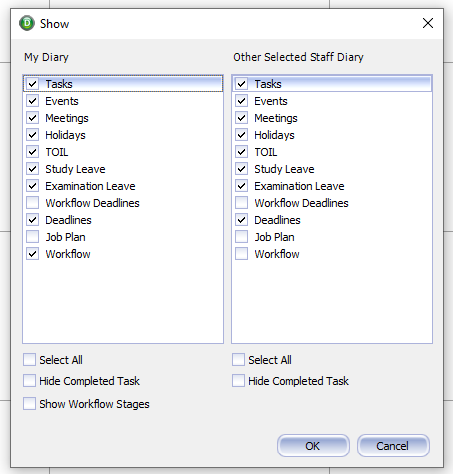Enable Hide Completed Task for Other Staff

pos(238,381)
